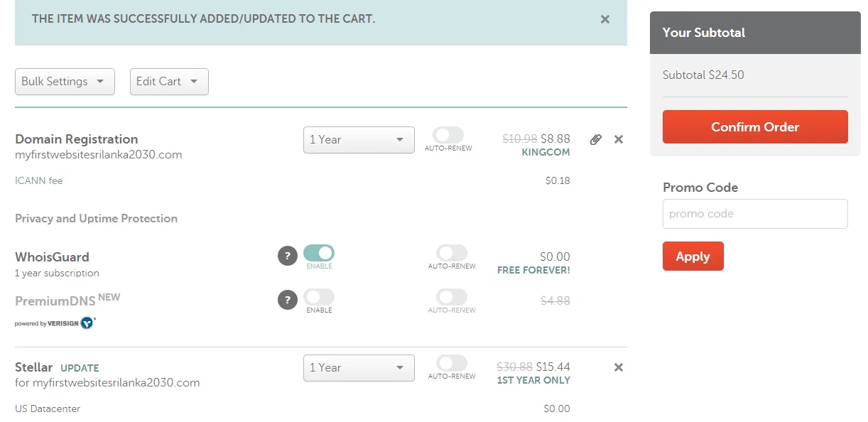Open the Edit Cart dropdown
868x422 pixels.
(x=168, y=82)
